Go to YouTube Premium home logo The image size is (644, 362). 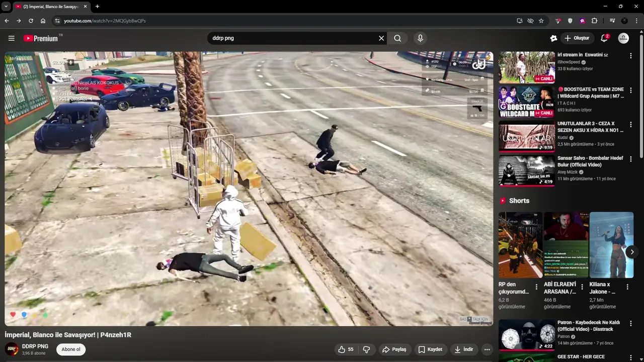pos(41,38)
